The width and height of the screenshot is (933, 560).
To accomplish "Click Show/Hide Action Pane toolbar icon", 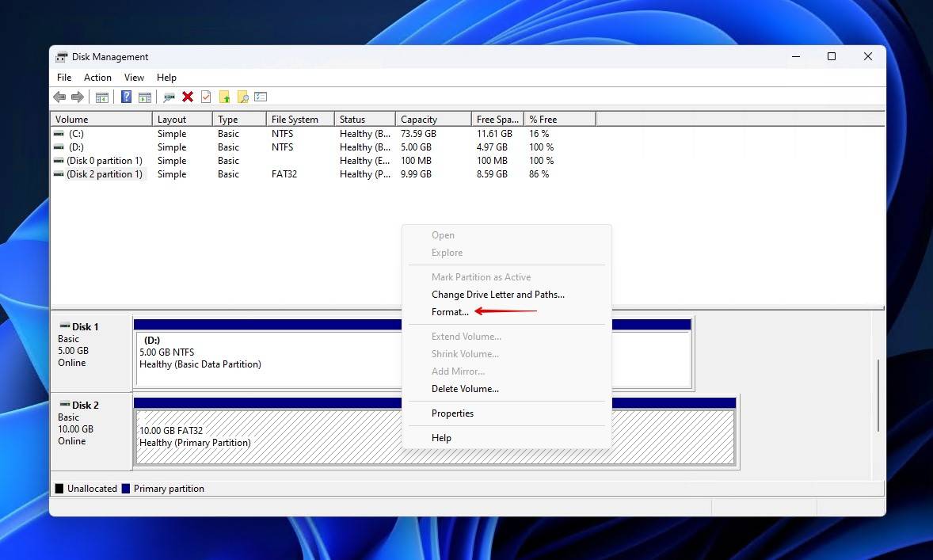I will coord(145,97).
